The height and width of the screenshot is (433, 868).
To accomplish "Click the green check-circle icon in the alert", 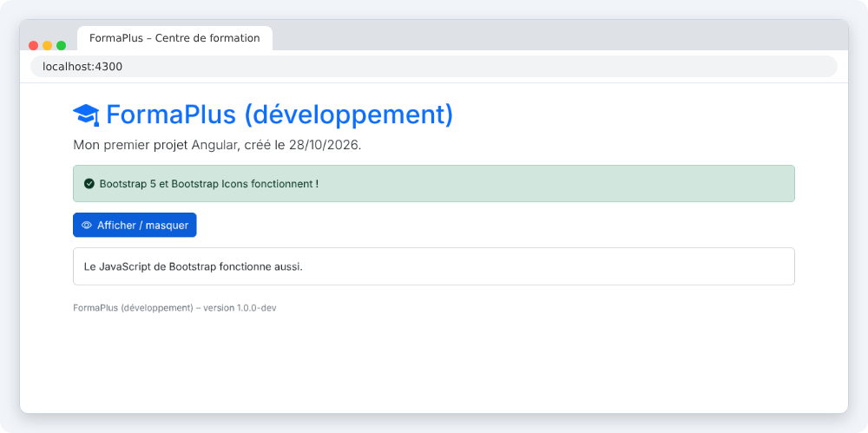I will 89,183.
